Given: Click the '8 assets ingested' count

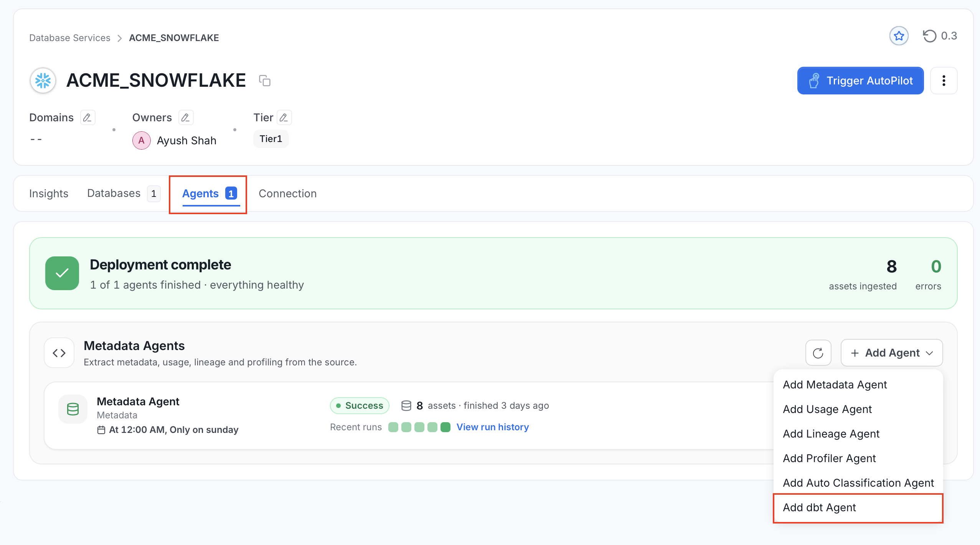Looking at the screenshot, I should (863, 275).
